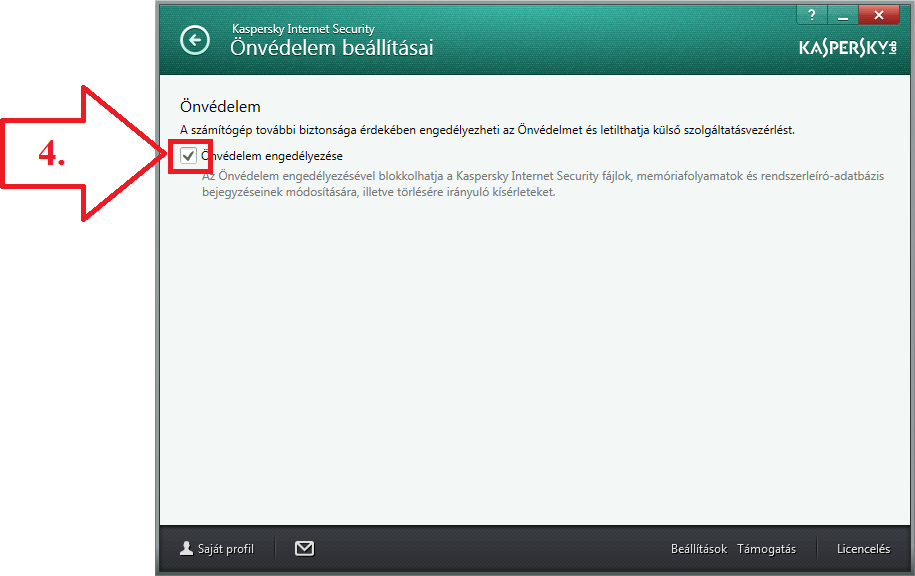Open Licencelés in the bottom bar
Screen dimensions: 915x576
click(x=863, y=549)
